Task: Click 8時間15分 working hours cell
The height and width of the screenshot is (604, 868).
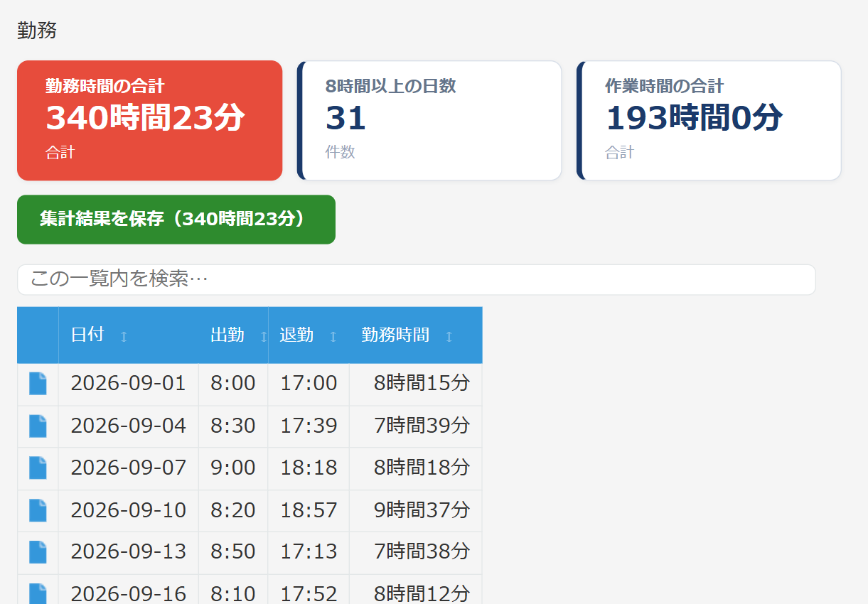Action: point(416,384)
